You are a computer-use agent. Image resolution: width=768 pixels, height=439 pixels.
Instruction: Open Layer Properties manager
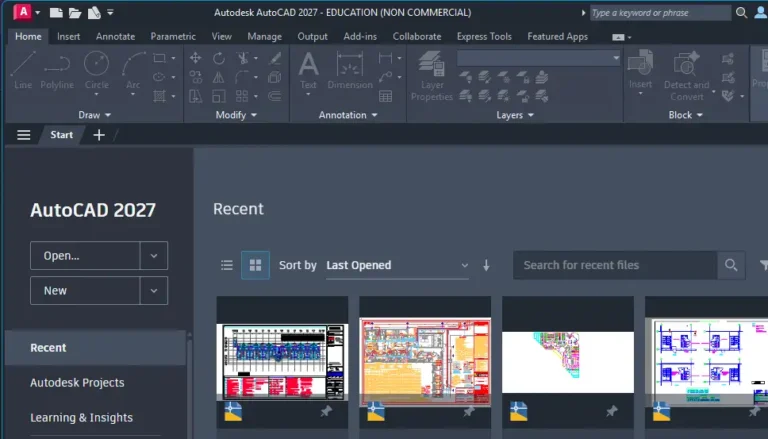432,76
